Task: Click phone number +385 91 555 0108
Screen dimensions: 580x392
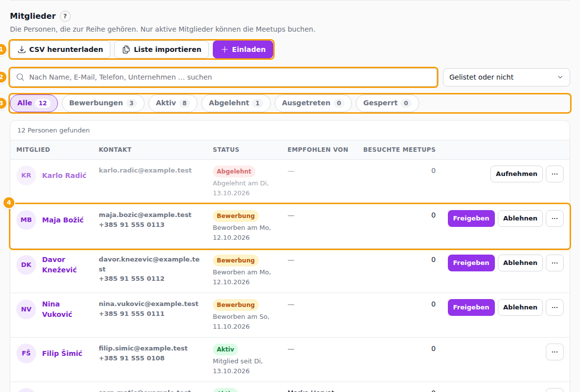Action: [x=131, y=358]
